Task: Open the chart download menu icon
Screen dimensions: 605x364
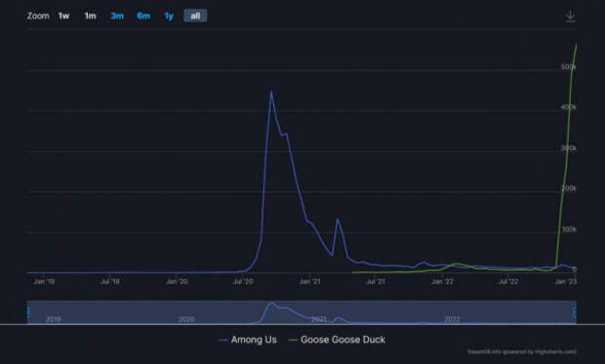Action: (x=570, y=17)
